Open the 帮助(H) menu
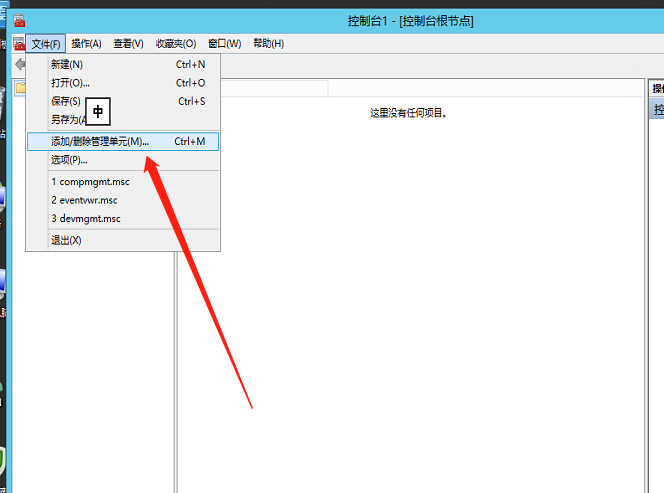 [268, 44]
